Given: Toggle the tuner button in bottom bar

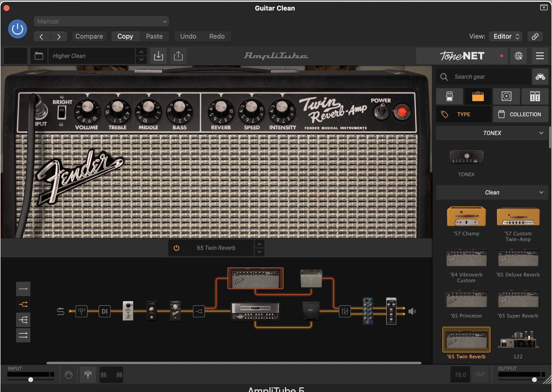Looking at the screenshot, I should (88, 375).
